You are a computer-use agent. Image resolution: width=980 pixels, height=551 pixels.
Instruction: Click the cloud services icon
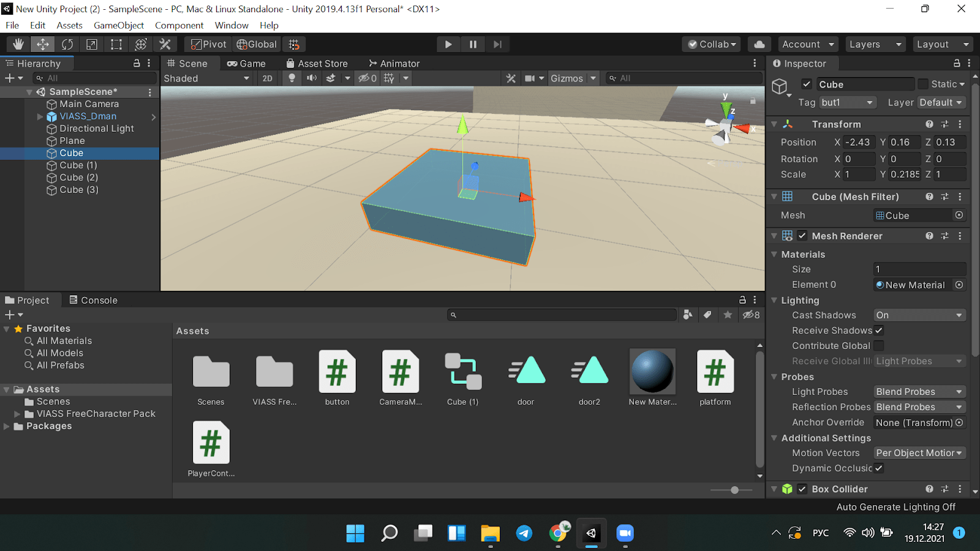pos(759,44)
